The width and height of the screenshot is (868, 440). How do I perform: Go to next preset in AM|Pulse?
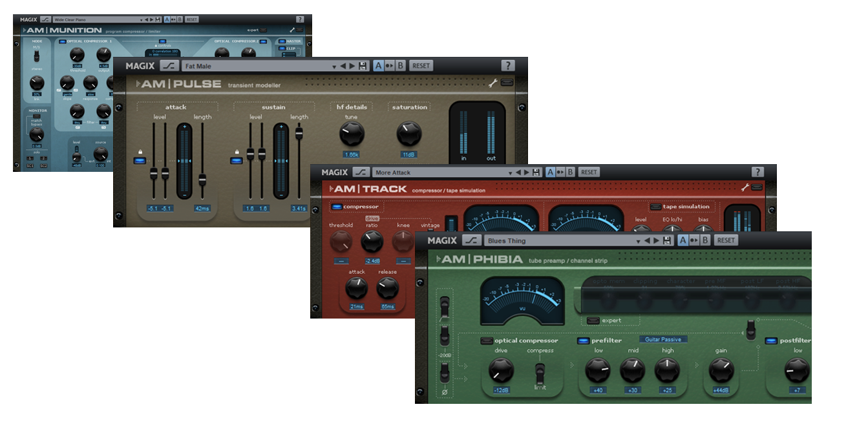[352, 66]
